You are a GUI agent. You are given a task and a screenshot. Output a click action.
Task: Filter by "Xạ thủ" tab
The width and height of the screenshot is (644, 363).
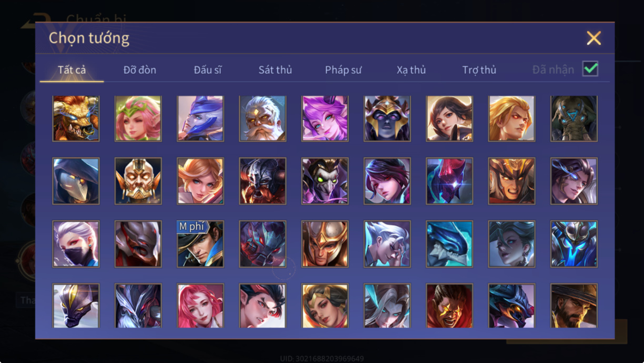tap(411, 70)
